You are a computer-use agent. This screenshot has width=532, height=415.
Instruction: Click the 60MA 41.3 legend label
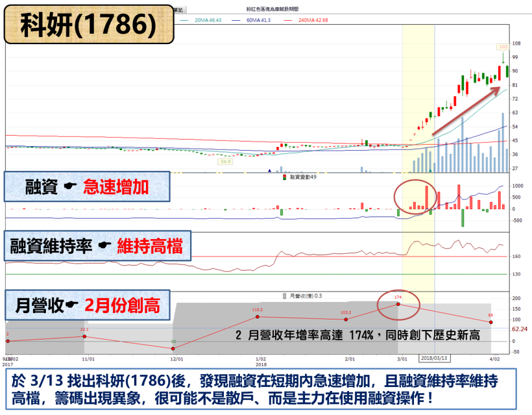[x=258, y=20]
